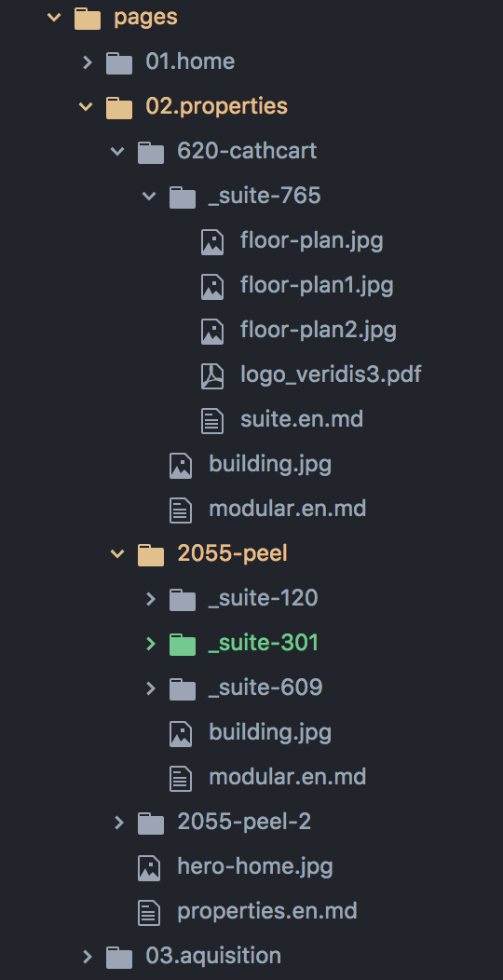Collapse the _suite-765 folder chevron

click(x=149, y=197)
